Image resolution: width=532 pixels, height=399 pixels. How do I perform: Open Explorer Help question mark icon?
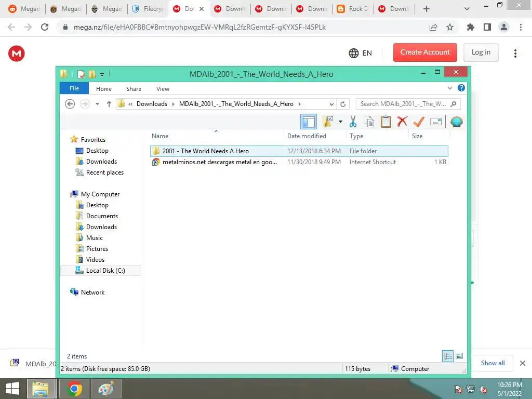coord(461,88)
